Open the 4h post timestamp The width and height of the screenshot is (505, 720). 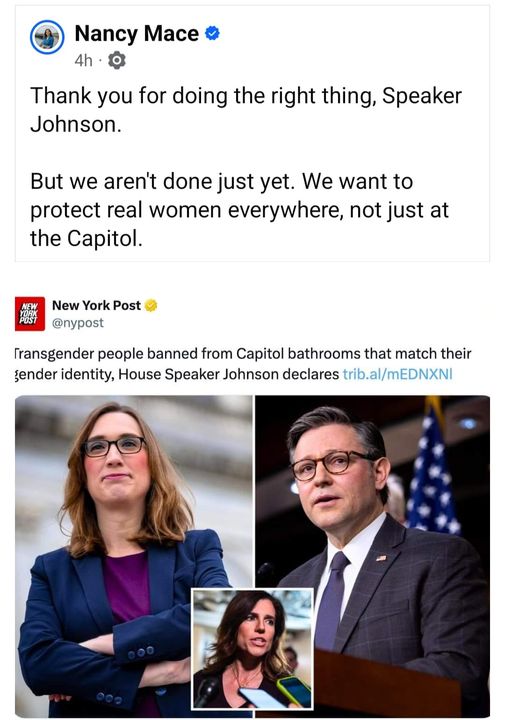[x=83, y=60]
